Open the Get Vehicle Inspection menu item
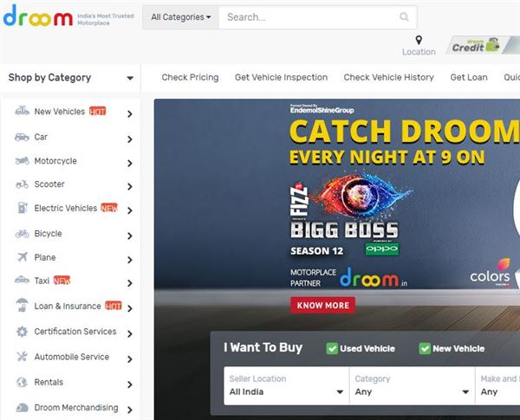Image resolution: width=520 pixels, height=420 pixels. (x=281, y=77)
